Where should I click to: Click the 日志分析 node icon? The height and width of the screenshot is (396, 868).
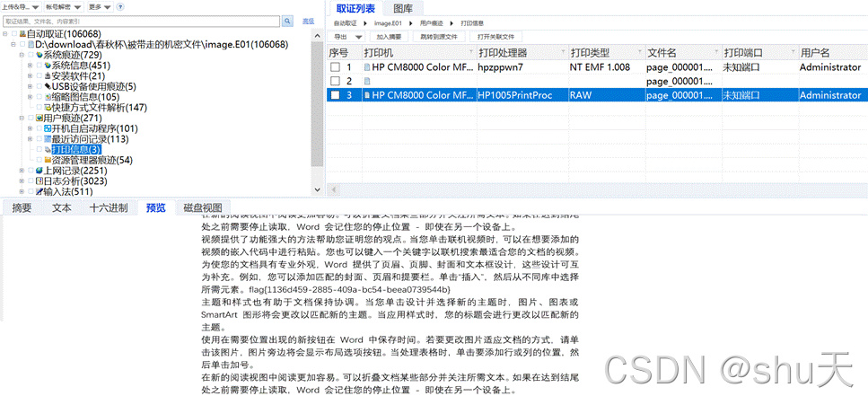[x=39, y=181]
